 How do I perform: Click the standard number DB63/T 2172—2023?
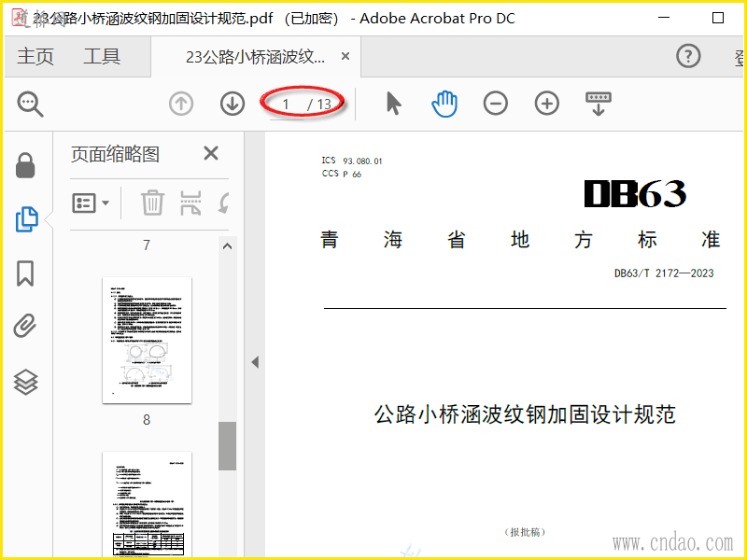point(664,273)
